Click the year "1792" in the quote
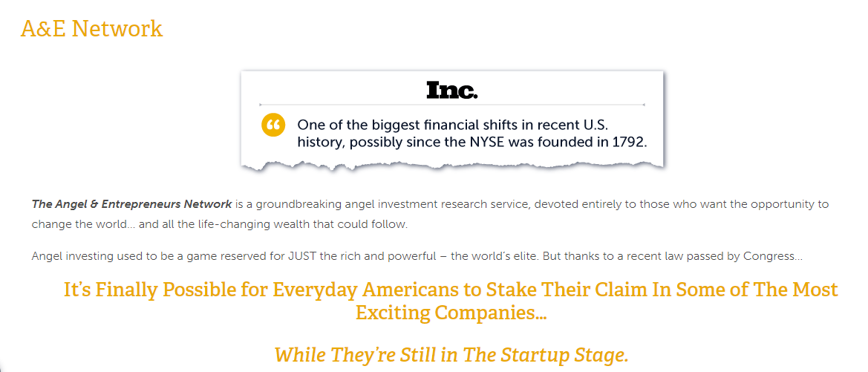 pyautogui.click(x=627, y=142)
